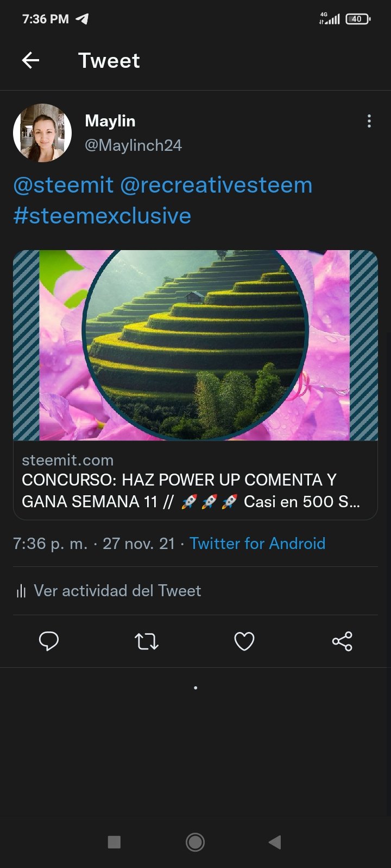Open Maylin's profile picture

[42, 133]
